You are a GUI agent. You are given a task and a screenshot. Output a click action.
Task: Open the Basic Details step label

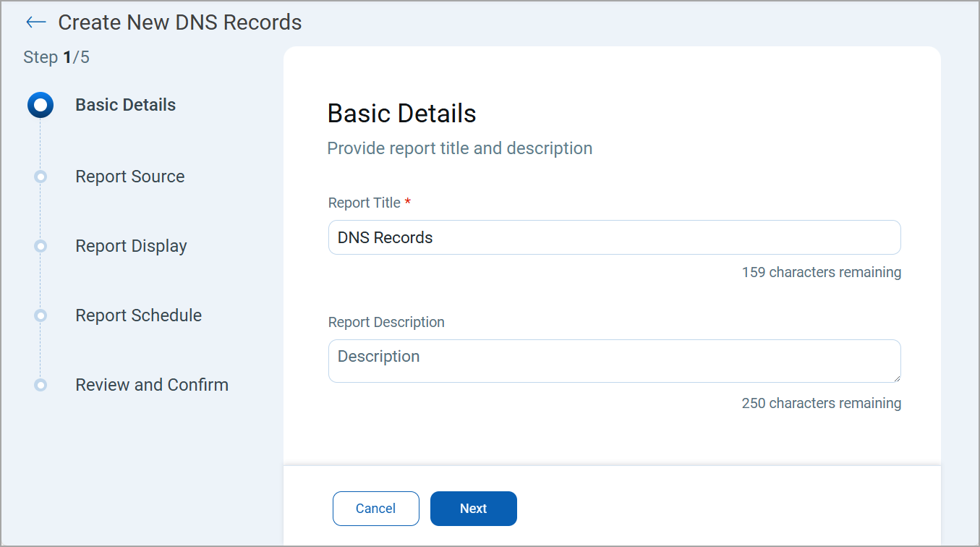[125, 105]
